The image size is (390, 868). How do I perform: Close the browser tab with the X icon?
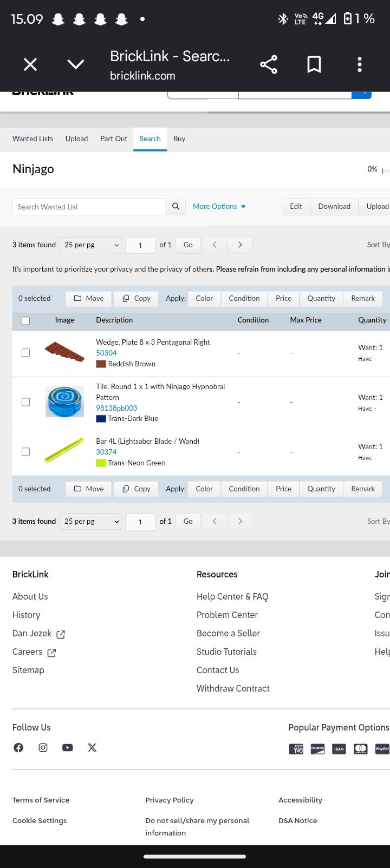(30, 64)
